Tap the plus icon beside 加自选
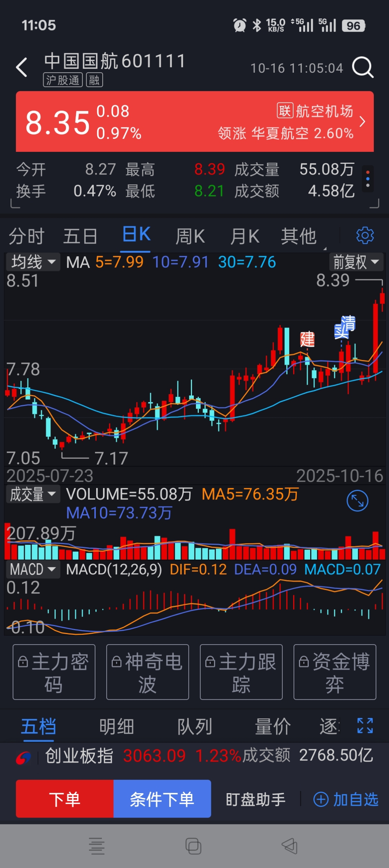This screenshot has height=868, width=389. click(x=321, y=800)
